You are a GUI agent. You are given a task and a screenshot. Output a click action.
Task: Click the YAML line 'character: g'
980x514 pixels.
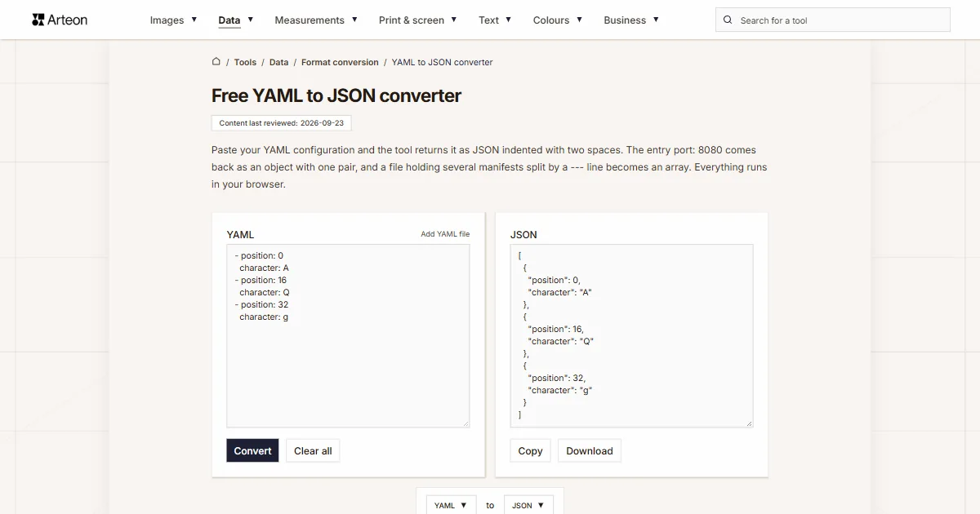click(263, 317)
